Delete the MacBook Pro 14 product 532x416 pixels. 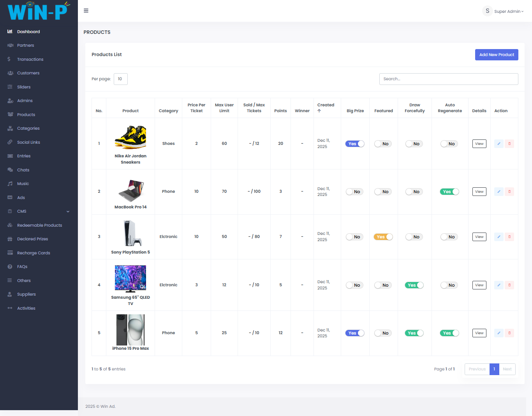click(x=509, y=192)
